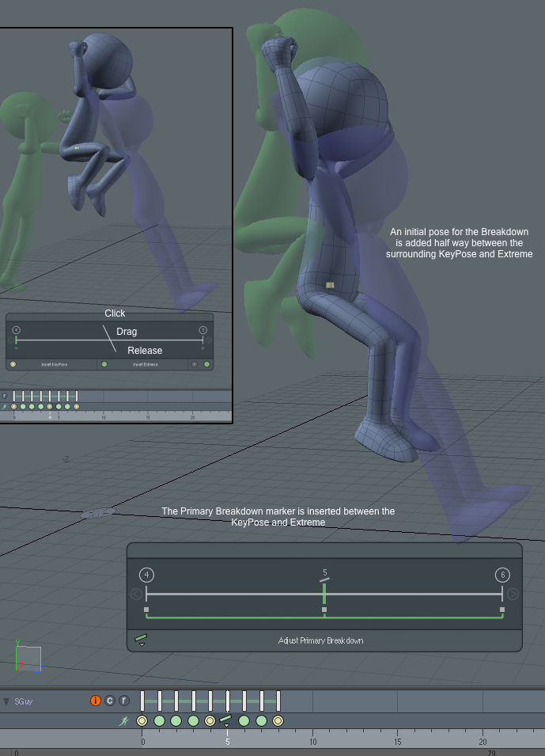
Task: Click the green breakdown slider handle at 5
Action: (x=324, y=594)
